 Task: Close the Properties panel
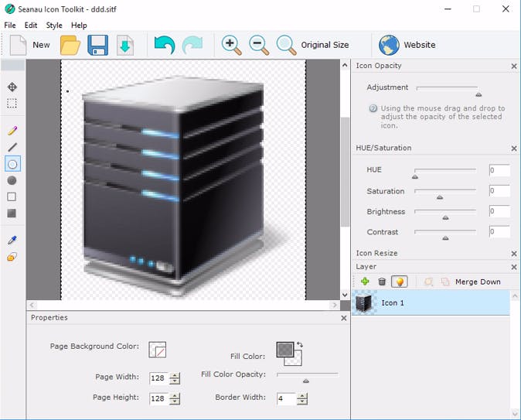tap(344, 318)
